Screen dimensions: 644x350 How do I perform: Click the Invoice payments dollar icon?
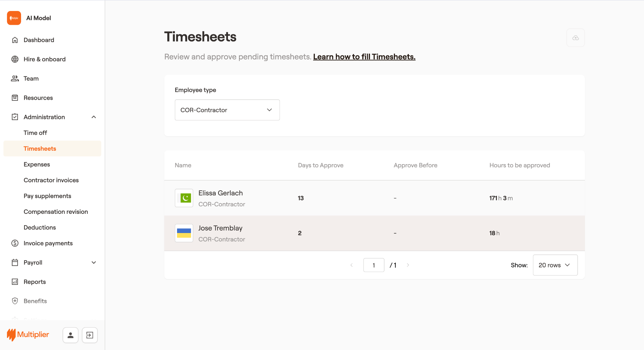pos(15,243)
